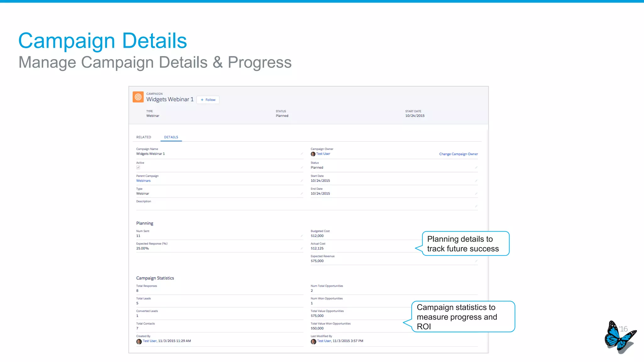Screen dimensions: 644x362
Task: Click the Follow button beside Widgets Webinar 1
Action: coord(208,100)
